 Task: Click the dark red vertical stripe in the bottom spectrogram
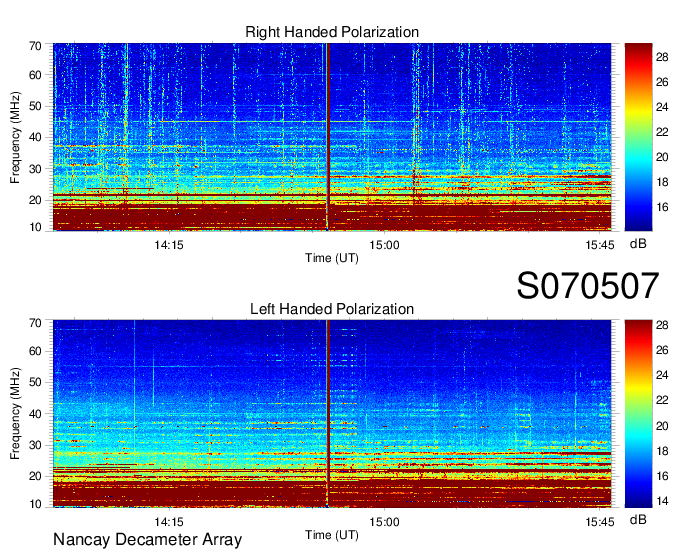328,414
